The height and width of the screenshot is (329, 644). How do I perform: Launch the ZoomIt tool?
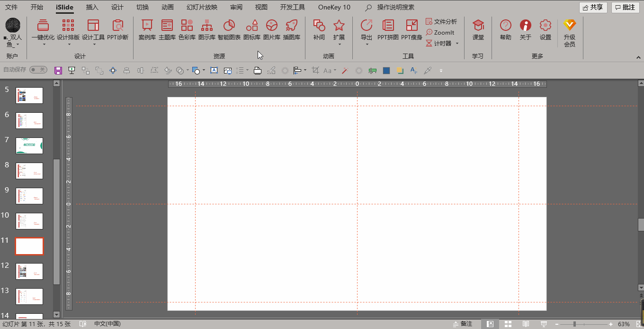[440, 33]
